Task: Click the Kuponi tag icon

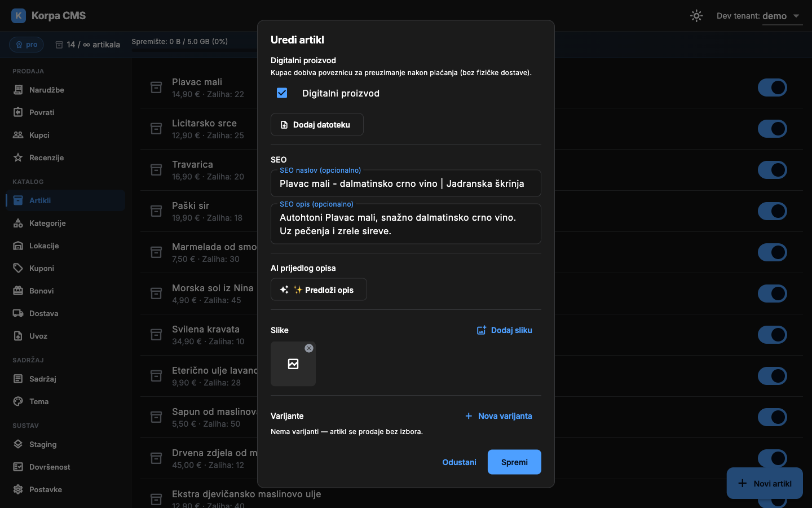Action: point(18,268)
